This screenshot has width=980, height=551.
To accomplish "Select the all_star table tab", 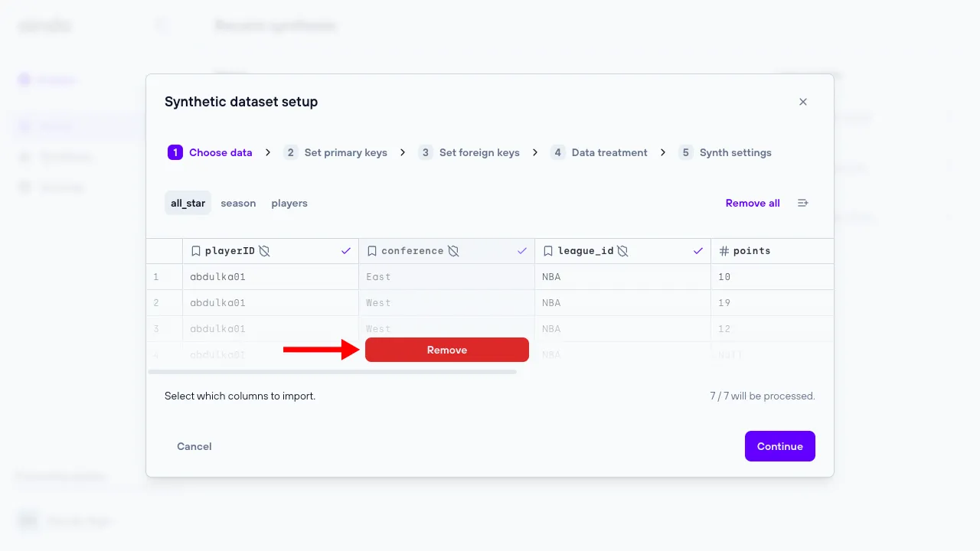I will [188, 203].
